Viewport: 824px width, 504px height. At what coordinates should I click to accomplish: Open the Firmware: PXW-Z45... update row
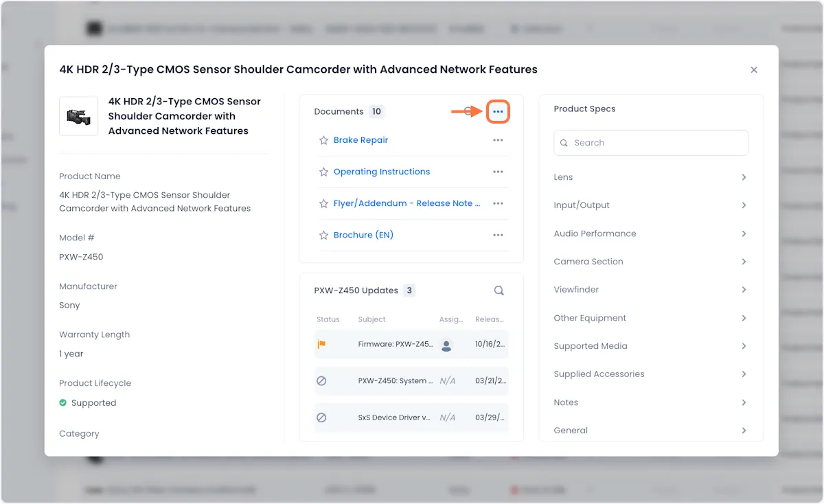(411, 344)
